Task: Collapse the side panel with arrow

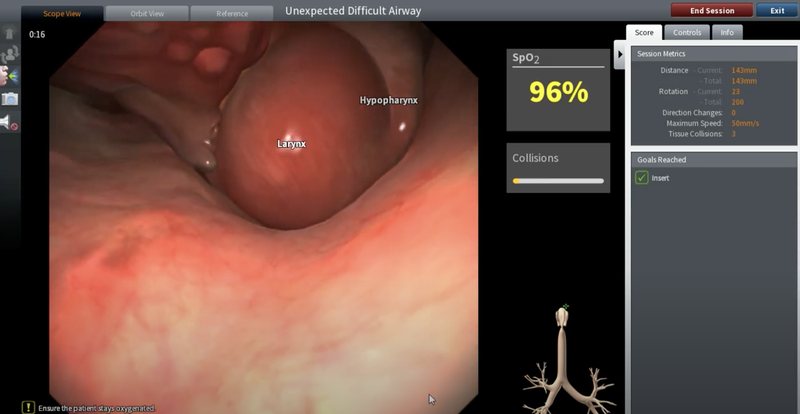Action: tap(619, 53)
